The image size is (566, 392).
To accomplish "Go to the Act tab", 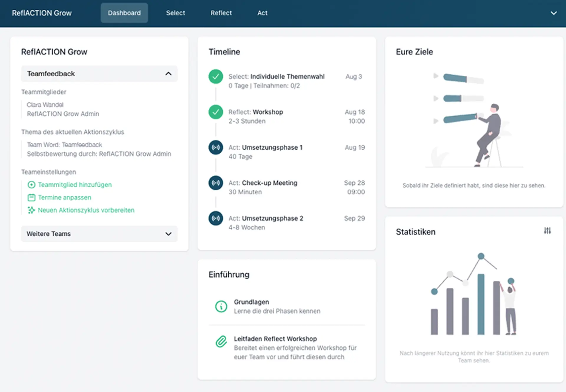I will (262, 13).
